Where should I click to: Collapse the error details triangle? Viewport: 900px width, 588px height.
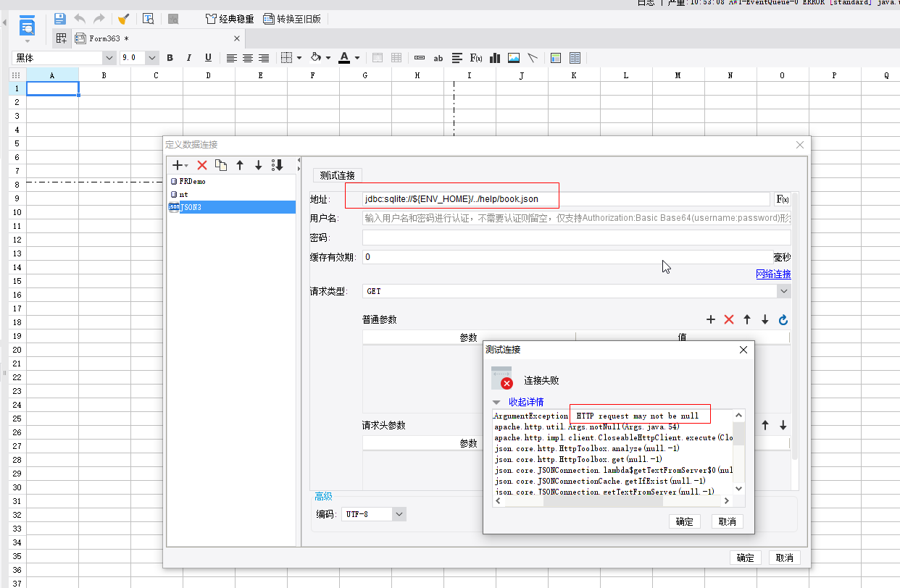coord(496,402)
